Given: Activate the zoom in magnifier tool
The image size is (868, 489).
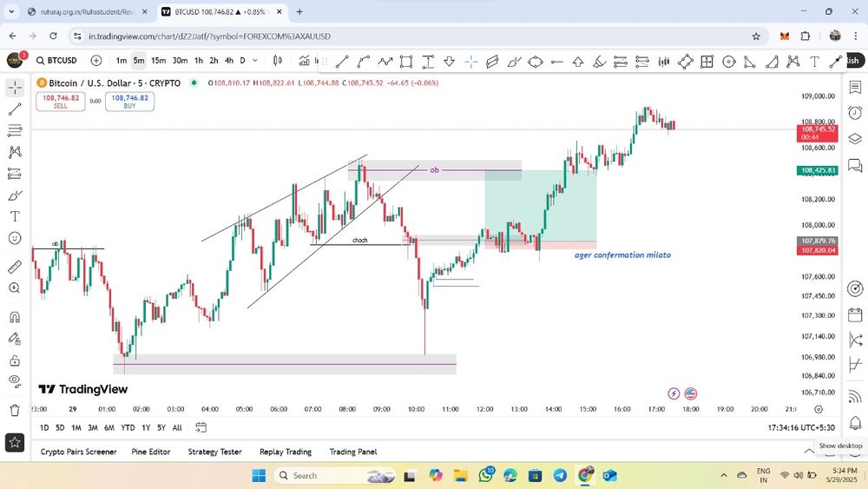Looking at the screenshot, I should click(15, 288).
